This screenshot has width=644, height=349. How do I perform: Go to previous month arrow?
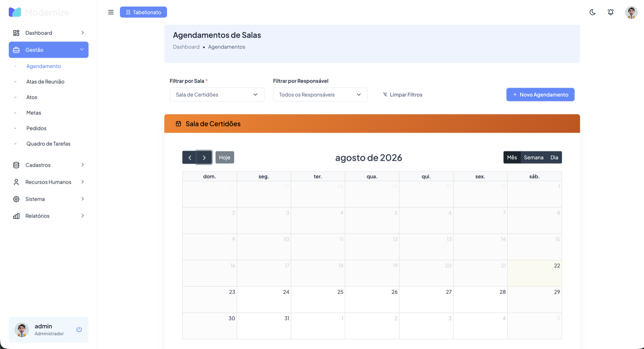(190, 158)
